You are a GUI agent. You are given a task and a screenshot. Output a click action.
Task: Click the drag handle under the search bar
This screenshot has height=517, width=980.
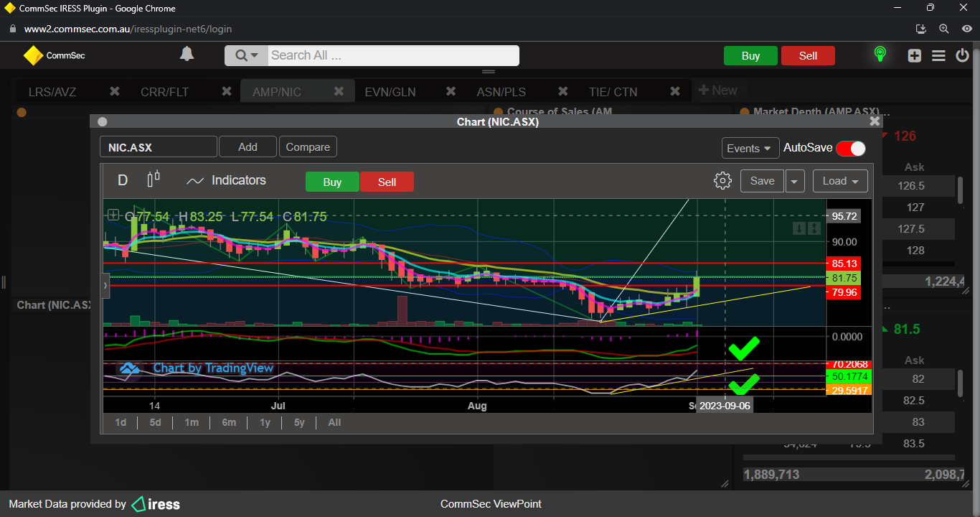click(x=489, y=72)
